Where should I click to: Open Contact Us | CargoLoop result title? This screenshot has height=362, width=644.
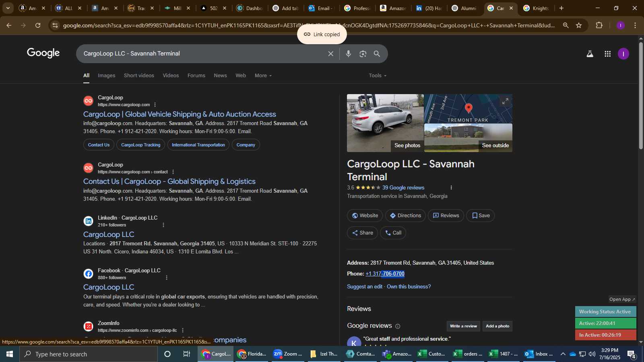tap(169, 181)
